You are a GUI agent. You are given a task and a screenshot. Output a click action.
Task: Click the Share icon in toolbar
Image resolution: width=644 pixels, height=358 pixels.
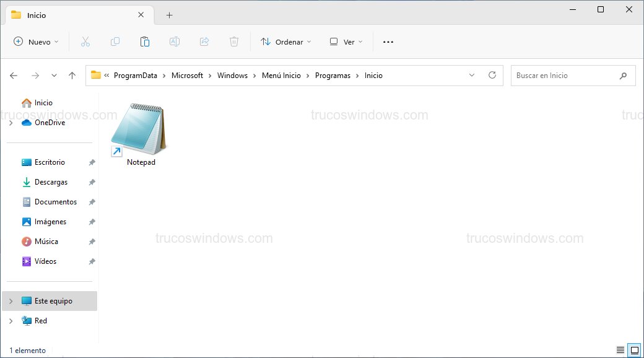(204, 41)
